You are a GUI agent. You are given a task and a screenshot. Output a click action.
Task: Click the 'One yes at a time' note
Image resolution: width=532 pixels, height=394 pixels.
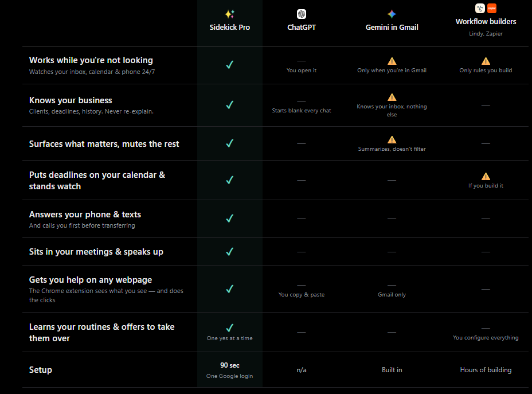(230, 338)
